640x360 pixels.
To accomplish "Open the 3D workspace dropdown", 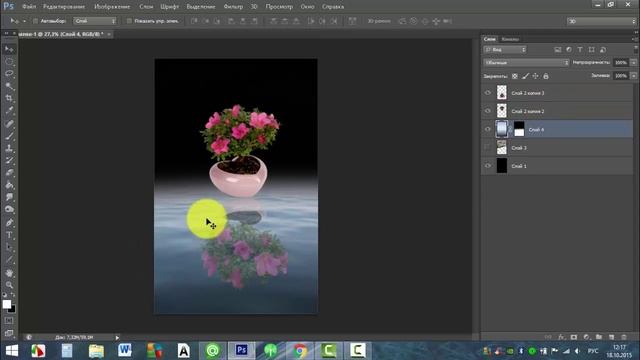I will (x=601, y=21).
